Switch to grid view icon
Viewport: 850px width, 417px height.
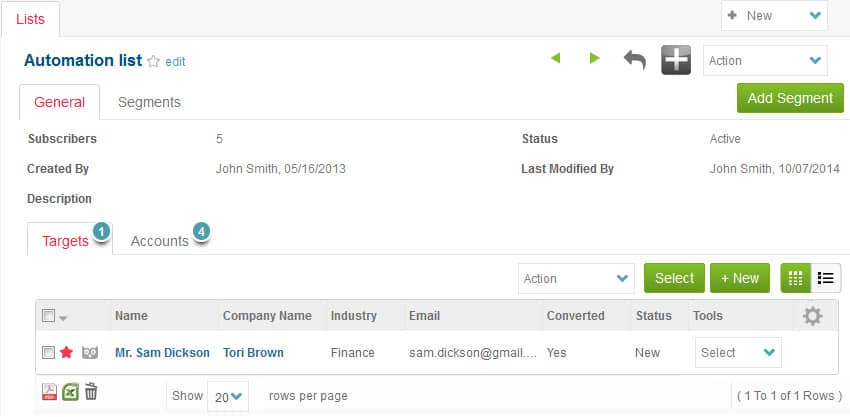point(797,278)
